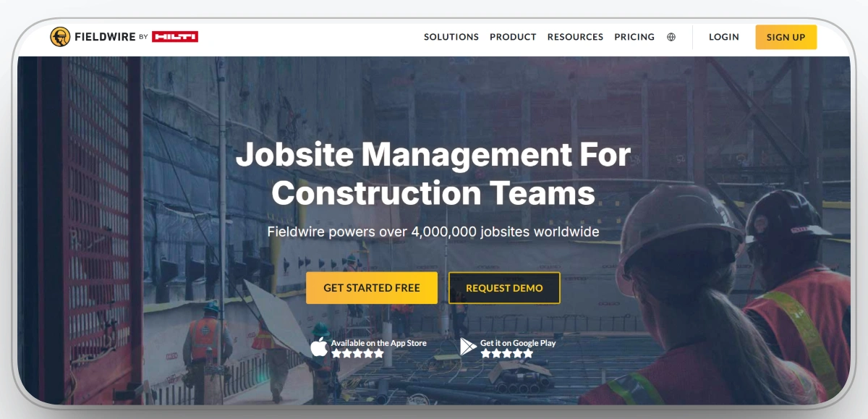Click the Fieldwire hard-hat logo icon
Viewport: 868px width, 419px height.
click(x=60, y=37)
